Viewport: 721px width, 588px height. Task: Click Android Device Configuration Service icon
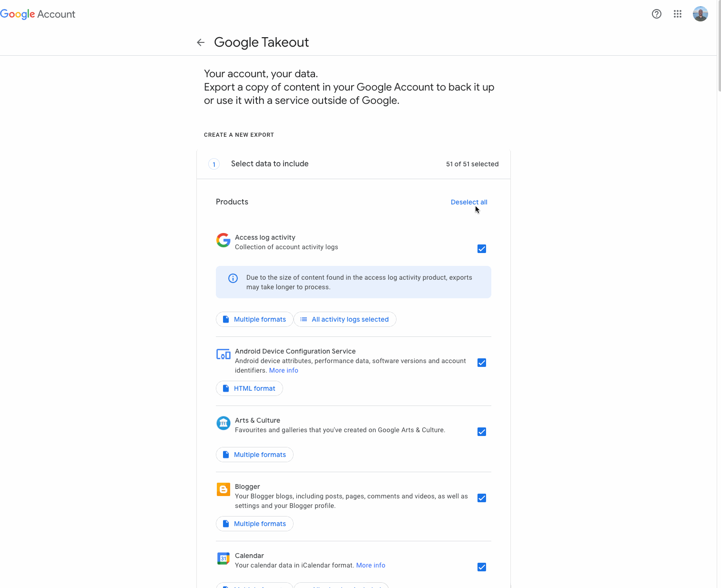[223, 354]
